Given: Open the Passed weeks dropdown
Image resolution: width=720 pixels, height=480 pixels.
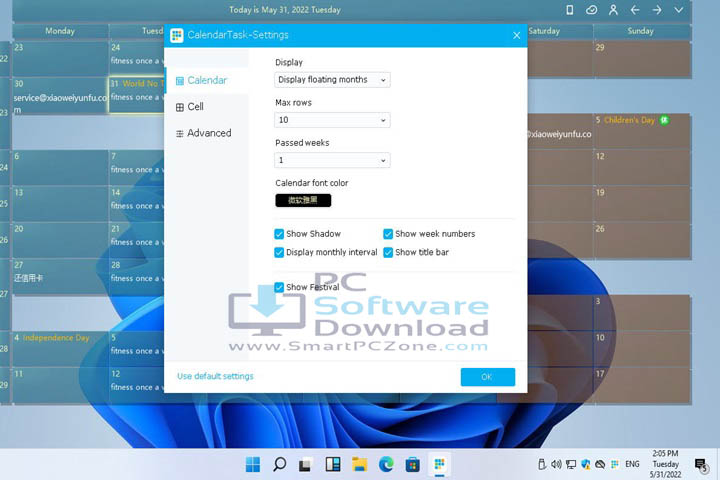Looking at the screenshot, I should point(332,160).
